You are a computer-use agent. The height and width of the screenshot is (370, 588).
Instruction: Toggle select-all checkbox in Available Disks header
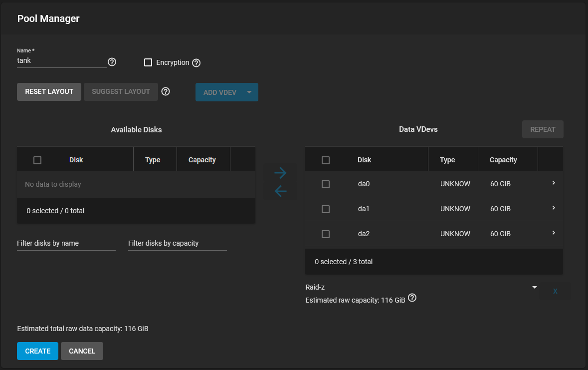[37, 160]
